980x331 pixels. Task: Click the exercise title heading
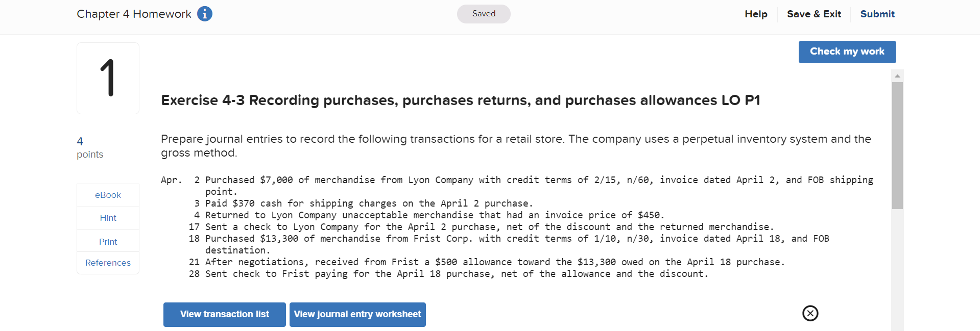pyautogui.click(x=460, y=100)
